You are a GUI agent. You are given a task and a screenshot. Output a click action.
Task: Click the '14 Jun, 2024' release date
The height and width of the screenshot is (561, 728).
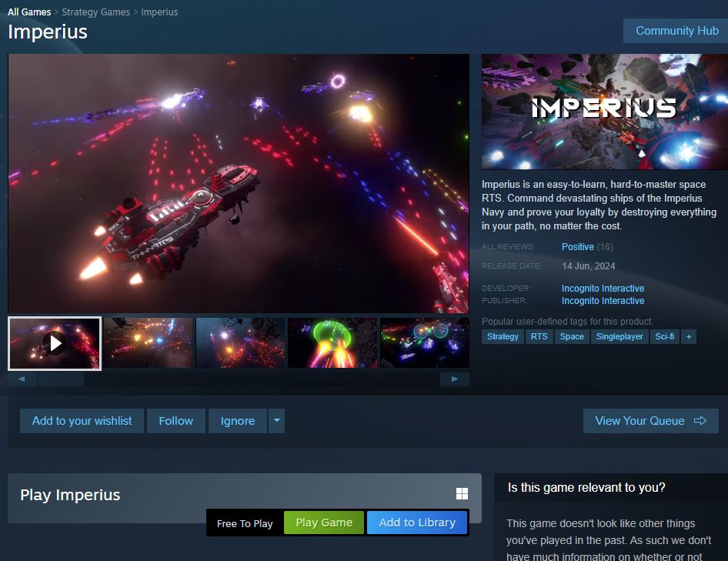pos(588,266)
